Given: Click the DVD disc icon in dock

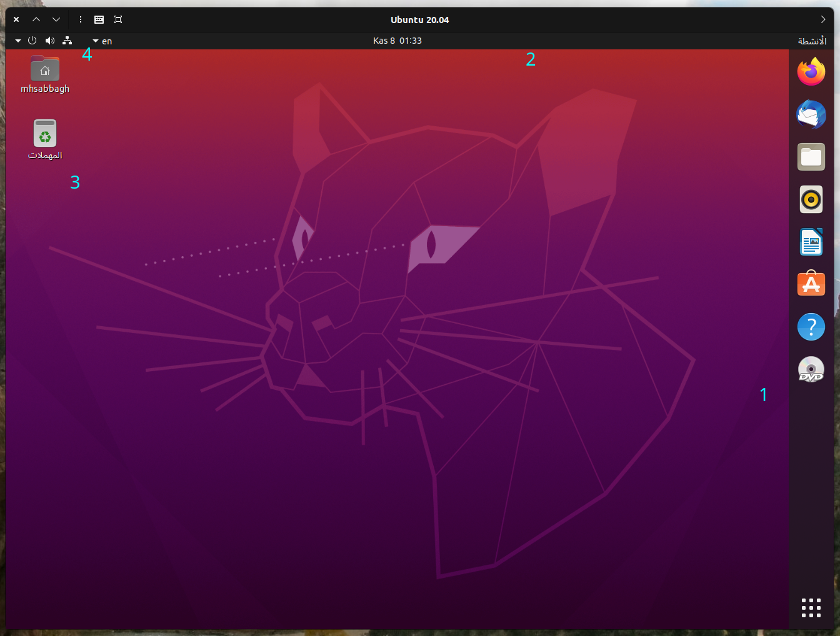Looking at the screenshot, I should [811, 369].
